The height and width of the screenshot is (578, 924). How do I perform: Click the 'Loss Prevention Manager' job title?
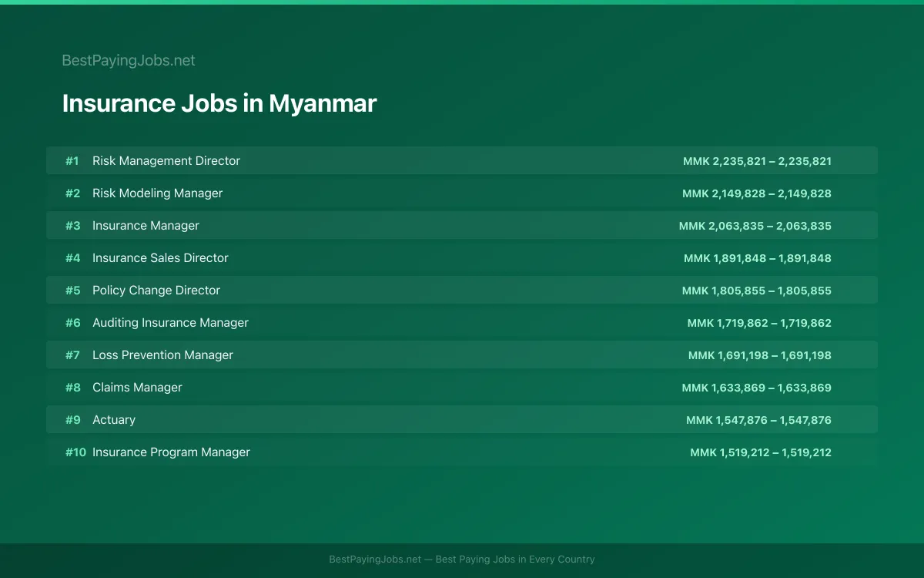(162, 355)
